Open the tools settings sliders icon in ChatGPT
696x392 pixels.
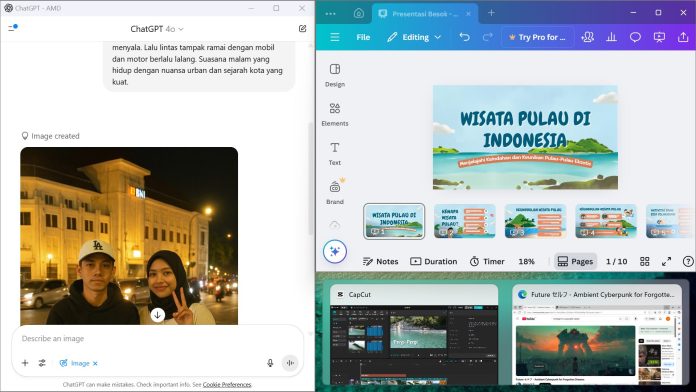[42, 363]
